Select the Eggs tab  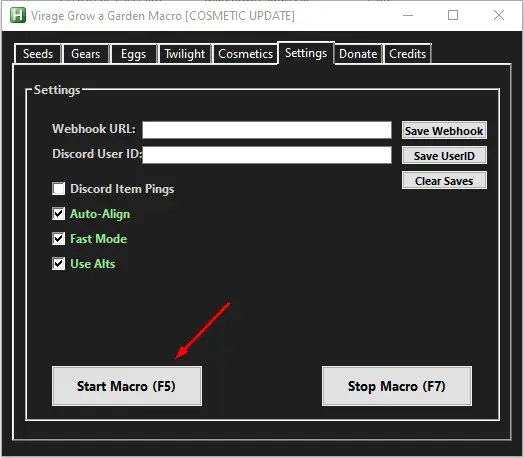pyautogui.click(x=133, y=54)
